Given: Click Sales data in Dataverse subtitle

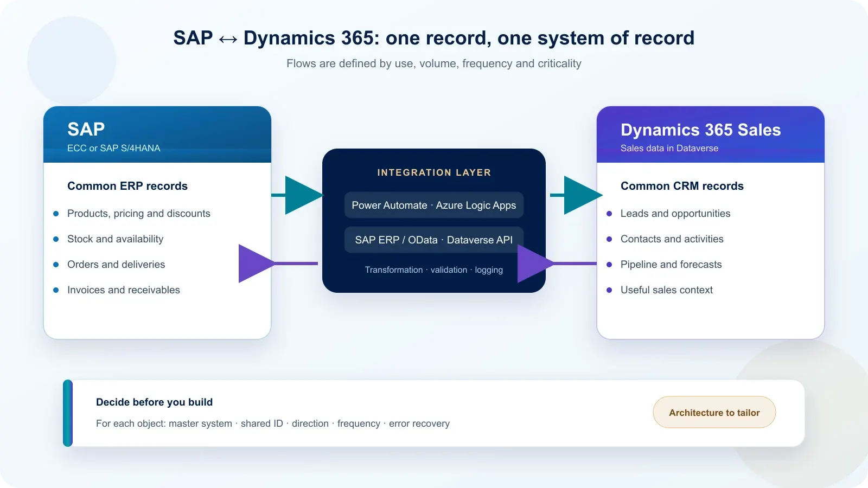Looking at the screenshot, I should [x=669, y=148].
